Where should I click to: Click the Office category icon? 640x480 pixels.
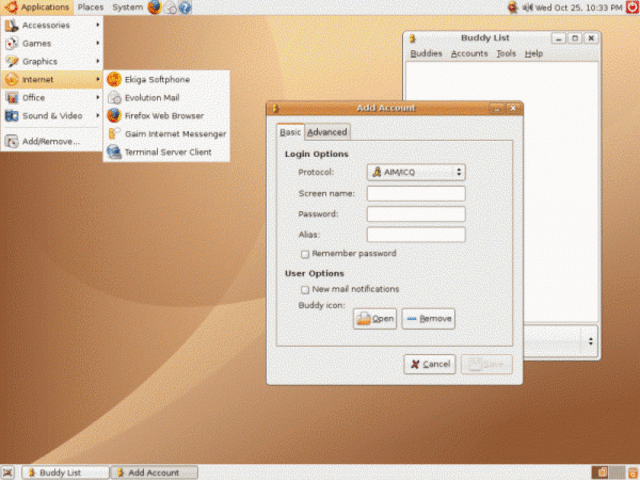pos(11,98)
